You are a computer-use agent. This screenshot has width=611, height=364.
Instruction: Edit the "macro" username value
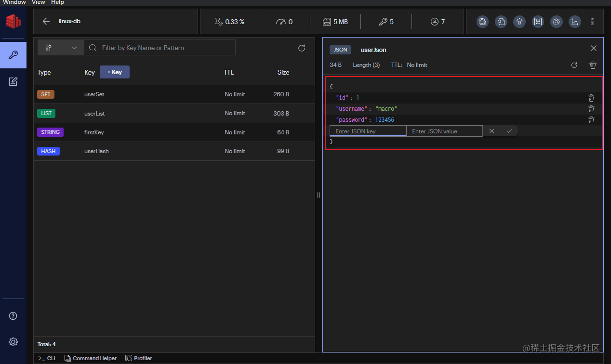[x=386, y=109]
